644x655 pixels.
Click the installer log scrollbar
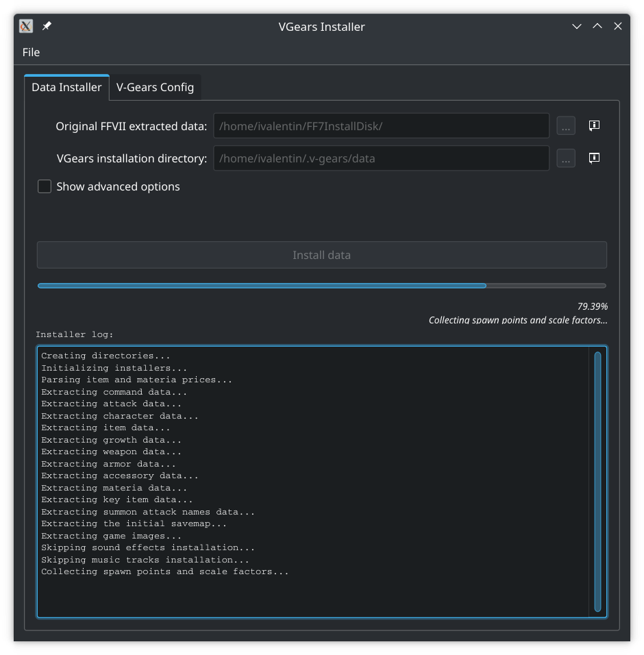click(x=597, y=481)
